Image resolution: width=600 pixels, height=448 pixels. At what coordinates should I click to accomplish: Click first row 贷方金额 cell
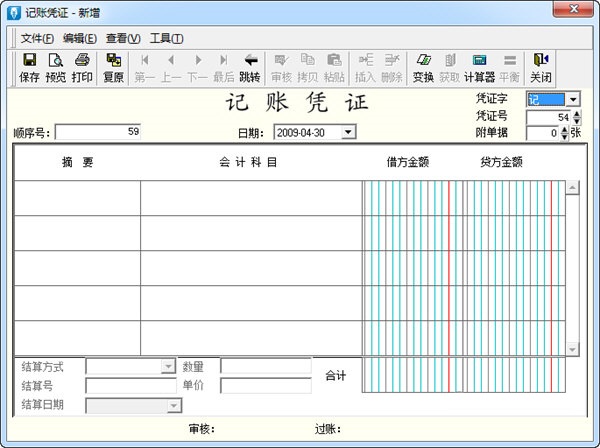click(x=514, y=198)
